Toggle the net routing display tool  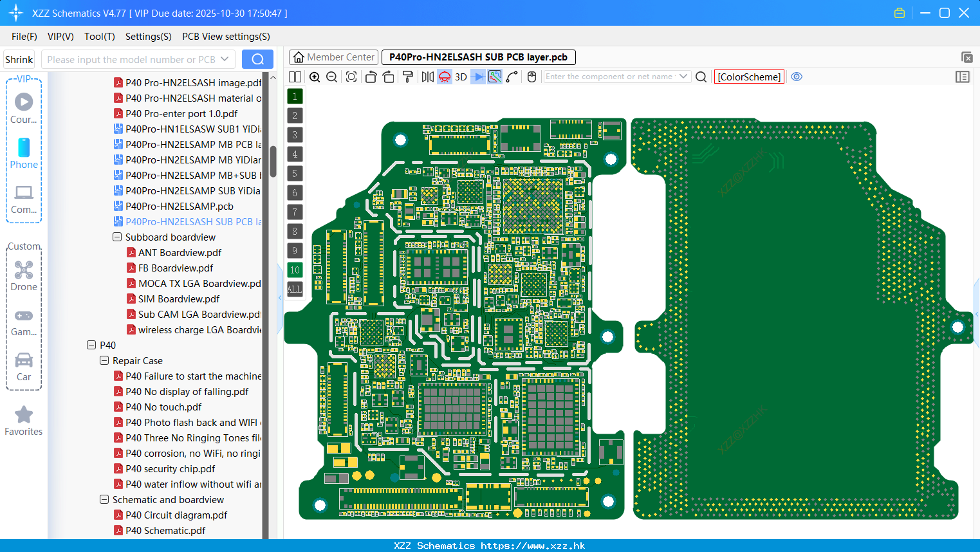point(495,77)
